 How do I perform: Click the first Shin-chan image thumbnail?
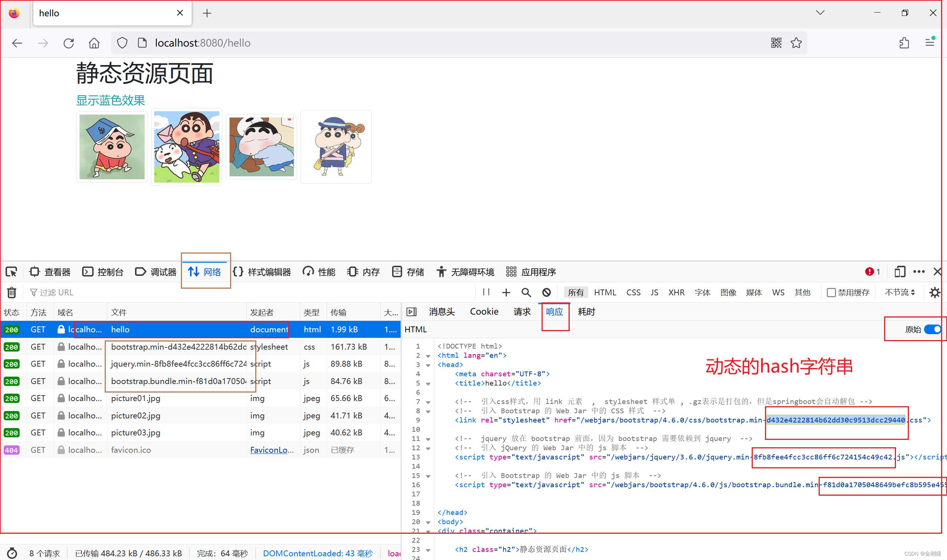pyautogui.click(x=112, y=147)
